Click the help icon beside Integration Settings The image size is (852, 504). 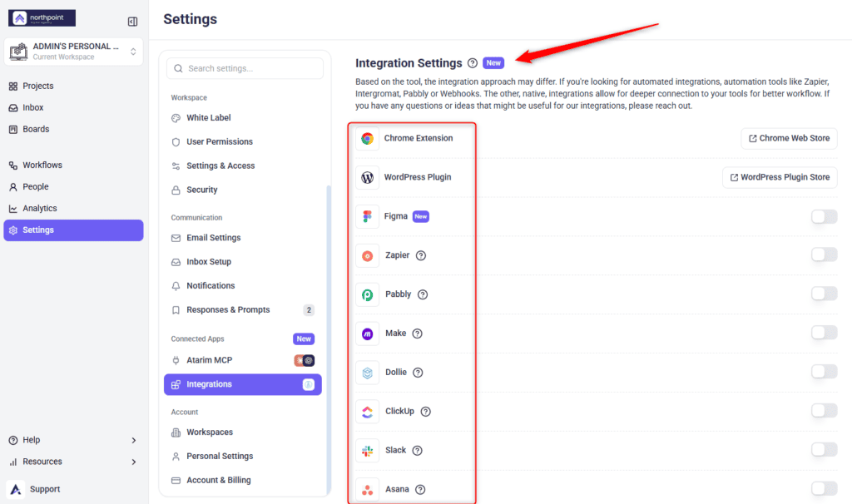pos(473,63)
